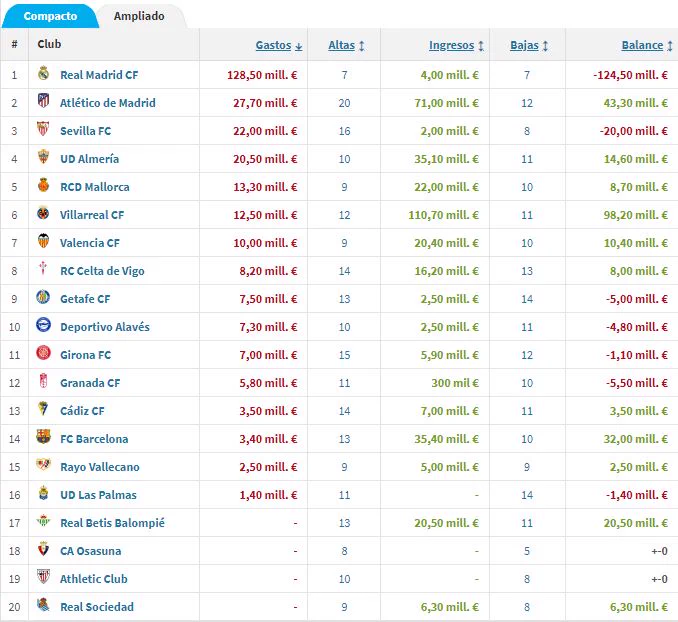This screenshot has height=622, width=678.
Task: Click Atlético de Madrid's 20 altas count
Action: point(345,103)
